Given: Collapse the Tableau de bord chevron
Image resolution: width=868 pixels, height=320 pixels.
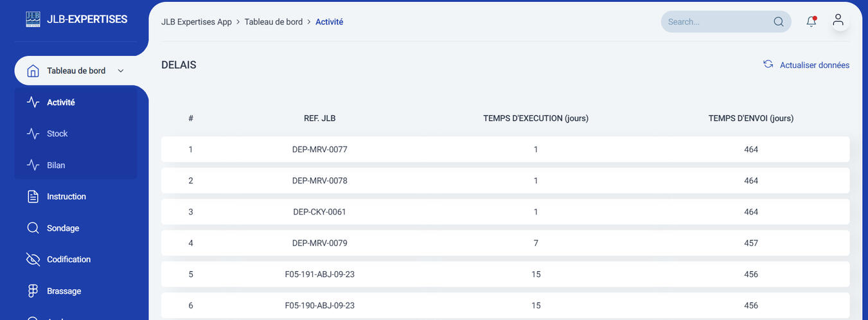Looking at the screenshot, I should click(121, 71).
